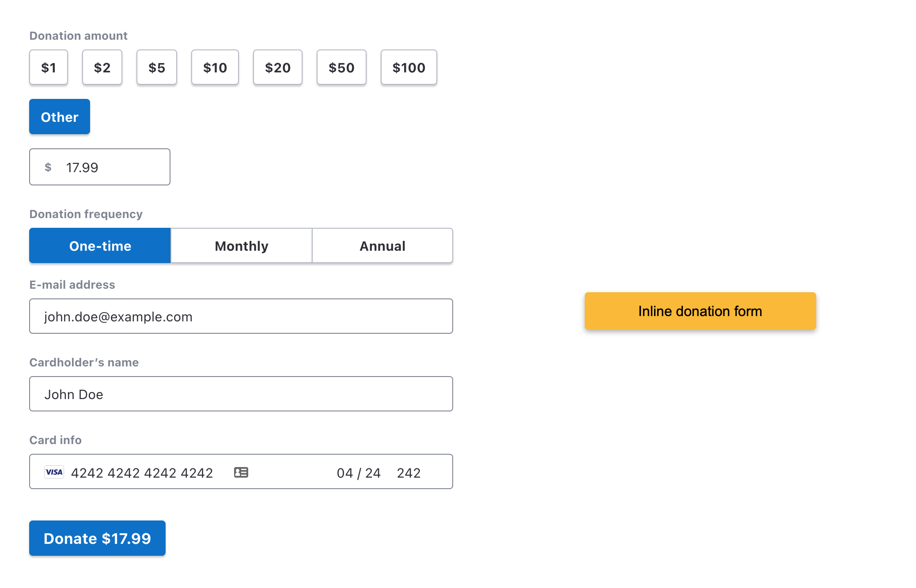
Task: Click the Visa card brand icon
Action: coord(54,472)
